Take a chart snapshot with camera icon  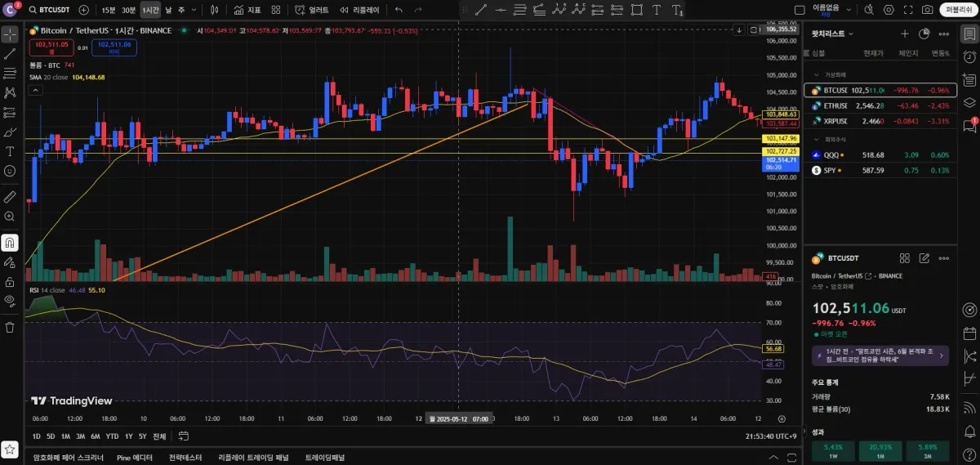pos(928,10)
